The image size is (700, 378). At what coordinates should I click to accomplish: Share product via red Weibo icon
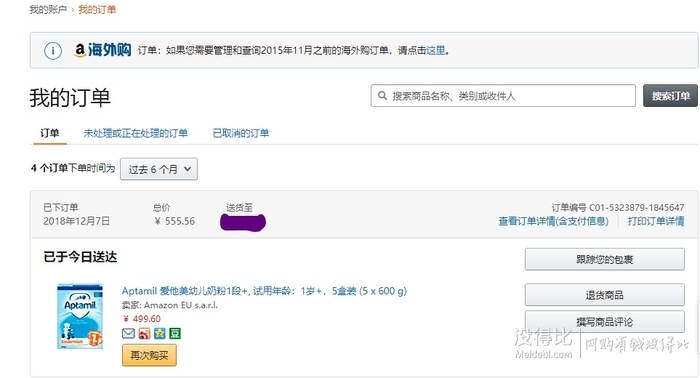[x=144, y=333]
